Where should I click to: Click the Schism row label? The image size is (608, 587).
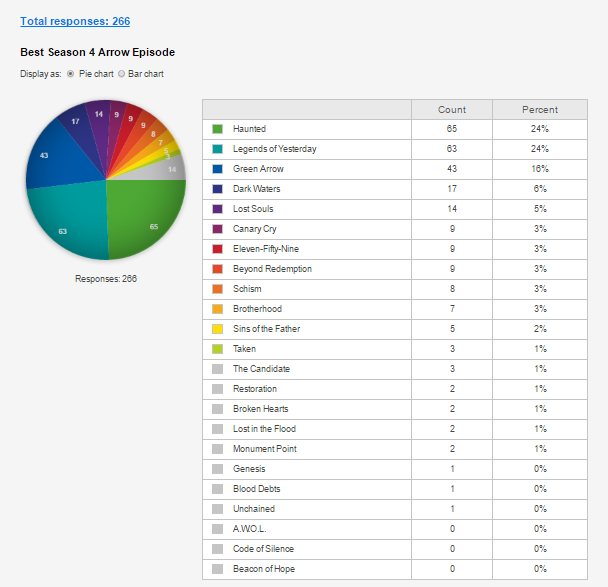click(247, 289)
